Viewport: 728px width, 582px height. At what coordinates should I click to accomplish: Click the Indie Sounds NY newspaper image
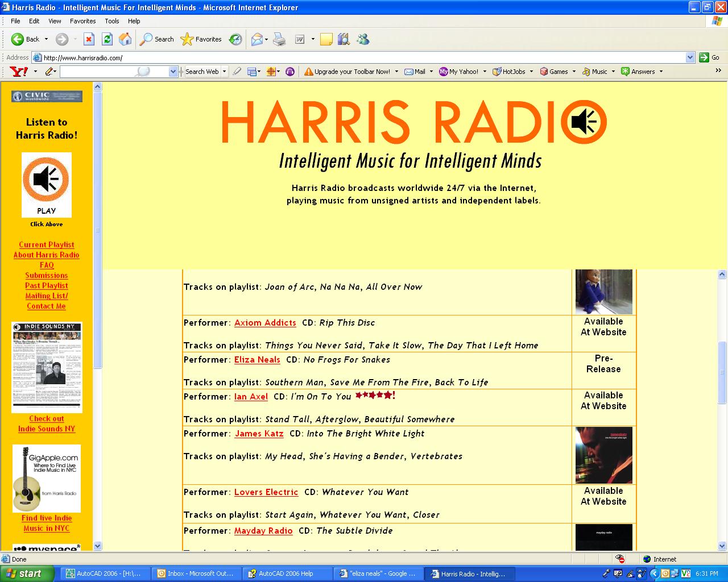pos(47,367)
